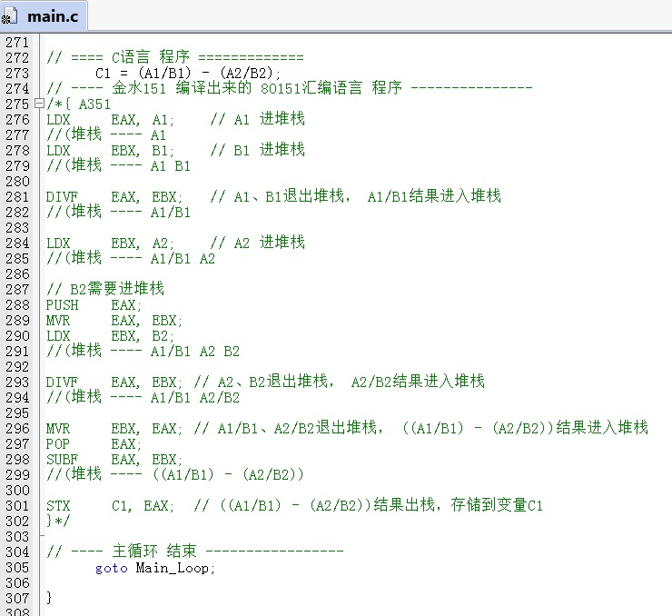Click the 'POP EAX;' instruction
The image size is (672, 616).
94,443
